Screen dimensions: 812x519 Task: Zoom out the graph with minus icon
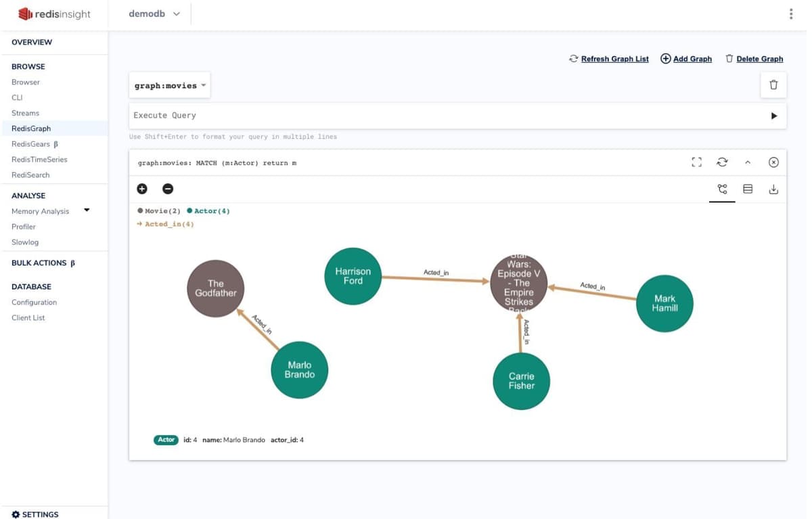[x=168, y=189]
